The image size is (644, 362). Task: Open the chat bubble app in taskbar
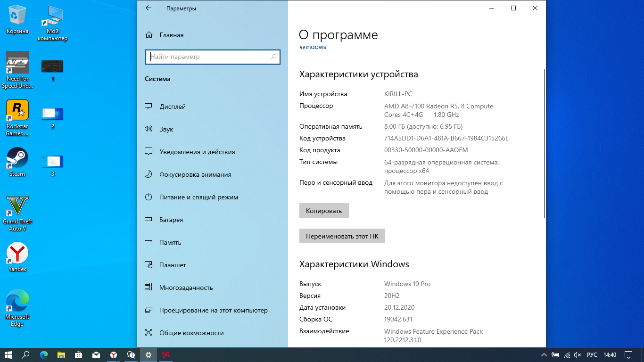pos(131,354)
